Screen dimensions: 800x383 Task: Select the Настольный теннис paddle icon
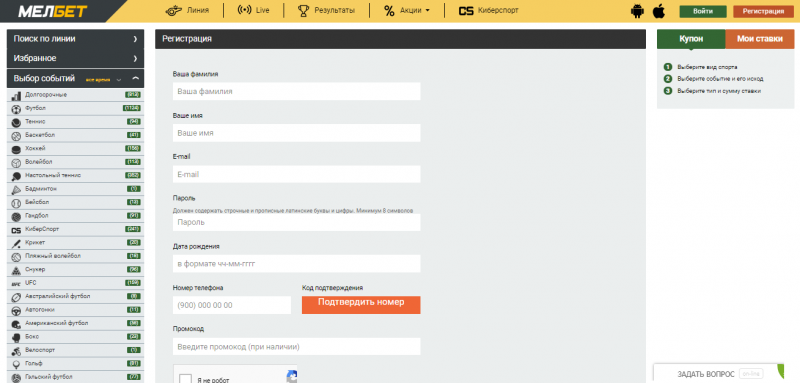pyautogui.click(x=16, y=176)
